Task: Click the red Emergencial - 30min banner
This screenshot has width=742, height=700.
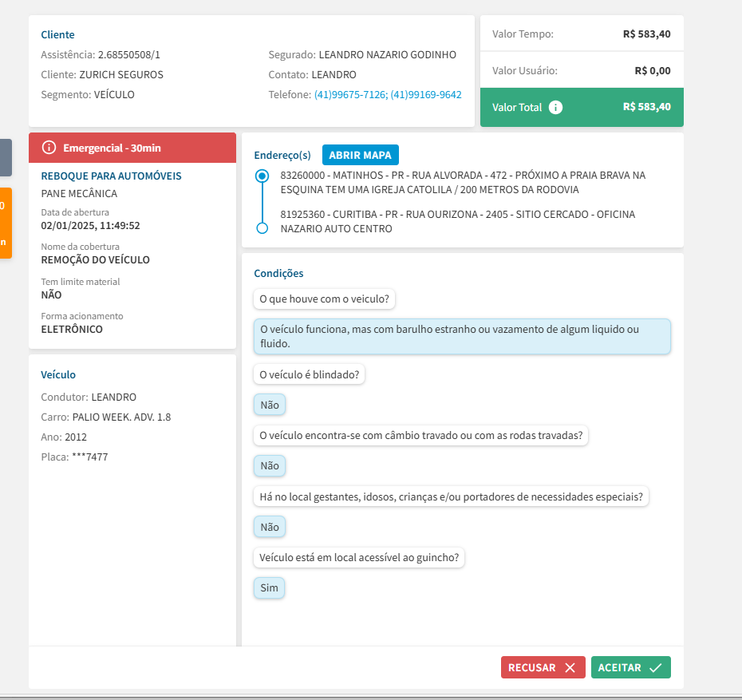Action: [132, 148]
